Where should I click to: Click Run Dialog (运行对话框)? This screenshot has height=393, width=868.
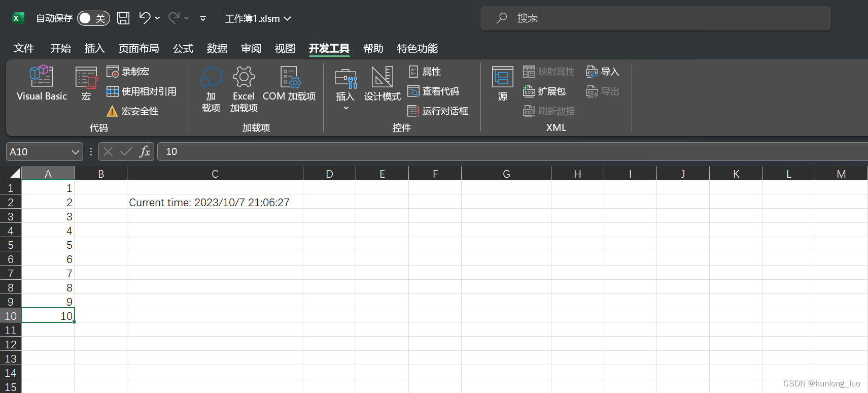point(438,111)
